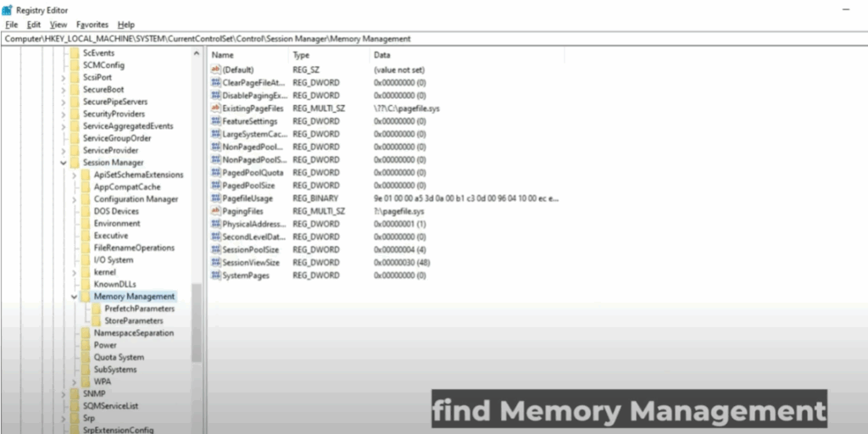Open the Help menu
Image resolution: width=868 pixels, height=434 pixels.
126,25
